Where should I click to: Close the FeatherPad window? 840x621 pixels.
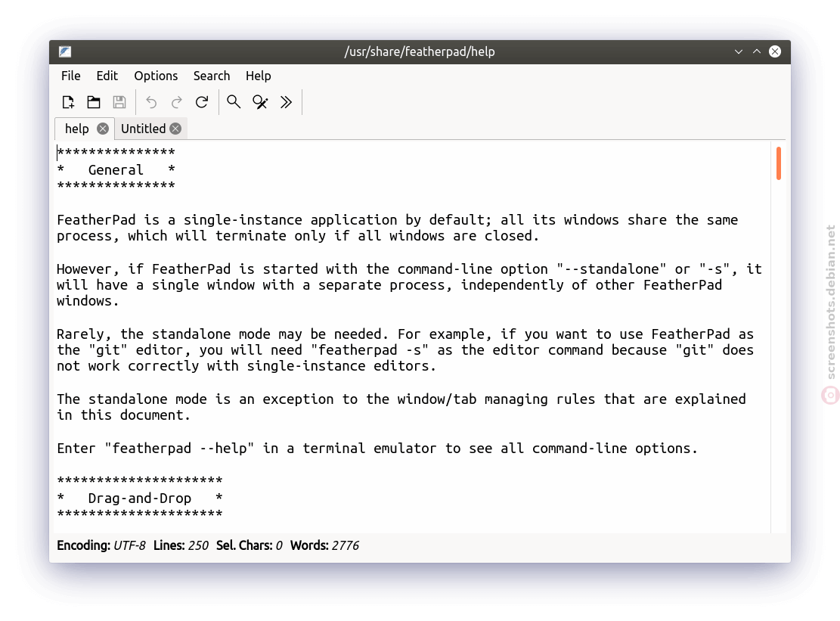click(775, 51)
